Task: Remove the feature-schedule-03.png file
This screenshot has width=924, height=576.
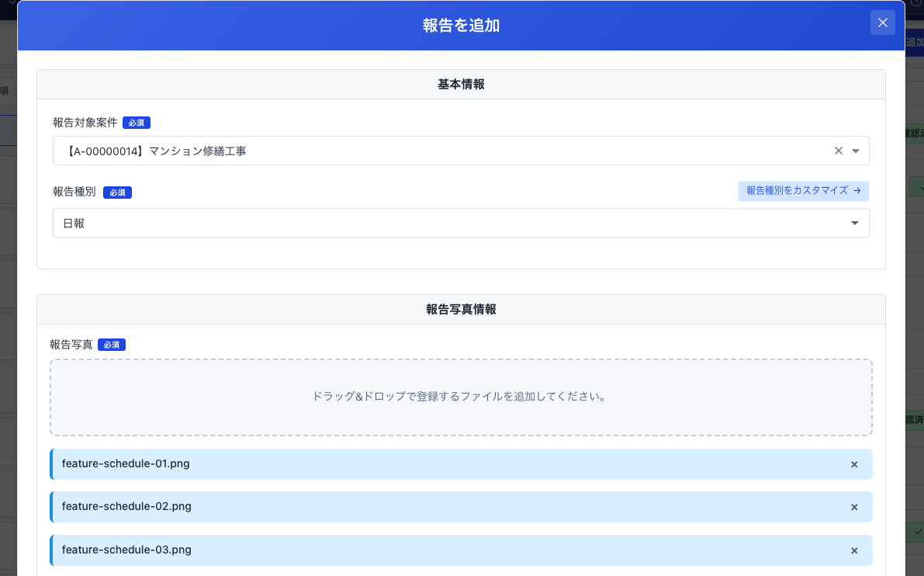Action: click(x=854, y=550)
